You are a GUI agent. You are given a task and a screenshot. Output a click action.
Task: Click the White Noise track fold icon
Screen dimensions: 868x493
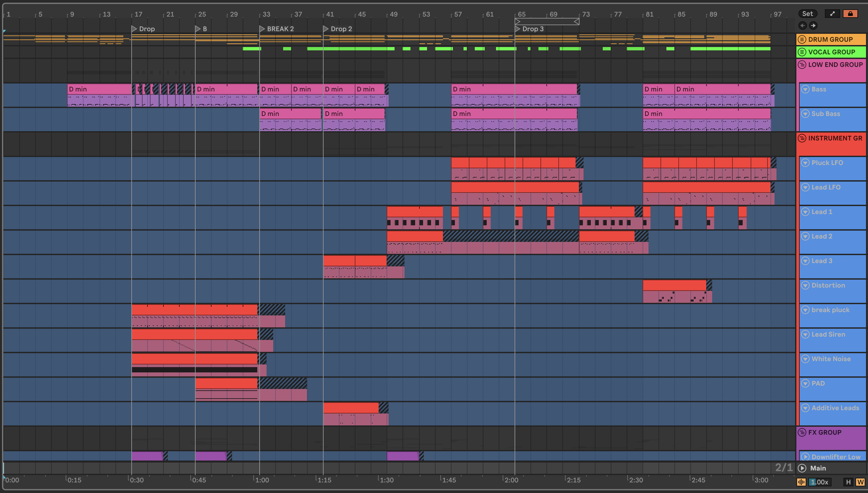(x=805, y=358)
